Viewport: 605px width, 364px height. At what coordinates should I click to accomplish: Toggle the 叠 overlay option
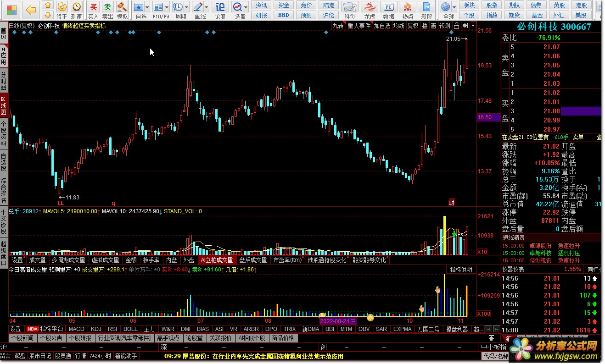click(425, 26)
